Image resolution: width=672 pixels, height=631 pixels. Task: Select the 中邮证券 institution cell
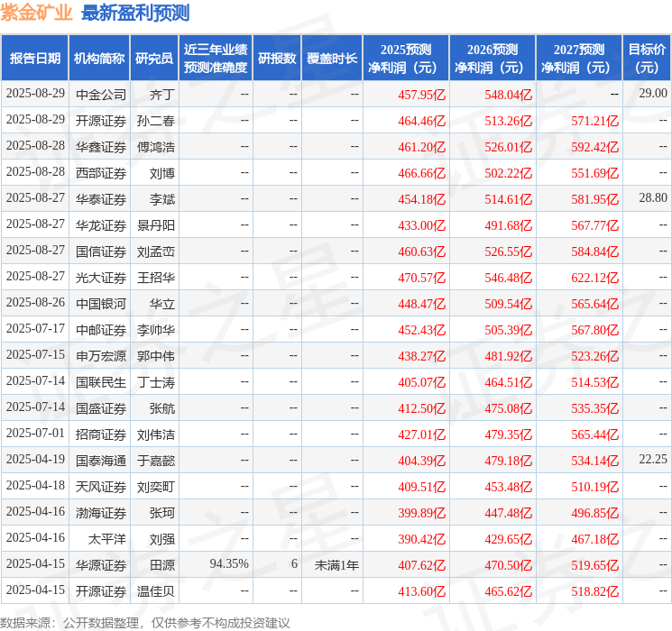(x=101, y=330)
